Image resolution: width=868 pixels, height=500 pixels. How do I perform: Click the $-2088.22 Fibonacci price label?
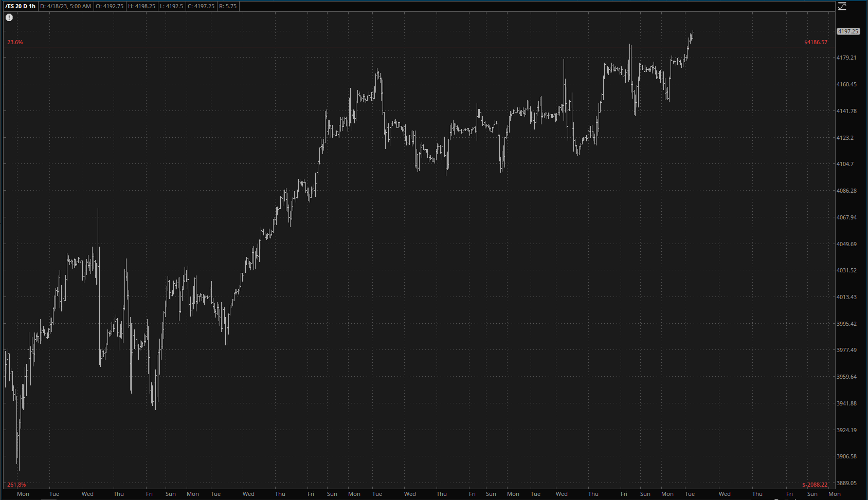(x=815, y=485)
